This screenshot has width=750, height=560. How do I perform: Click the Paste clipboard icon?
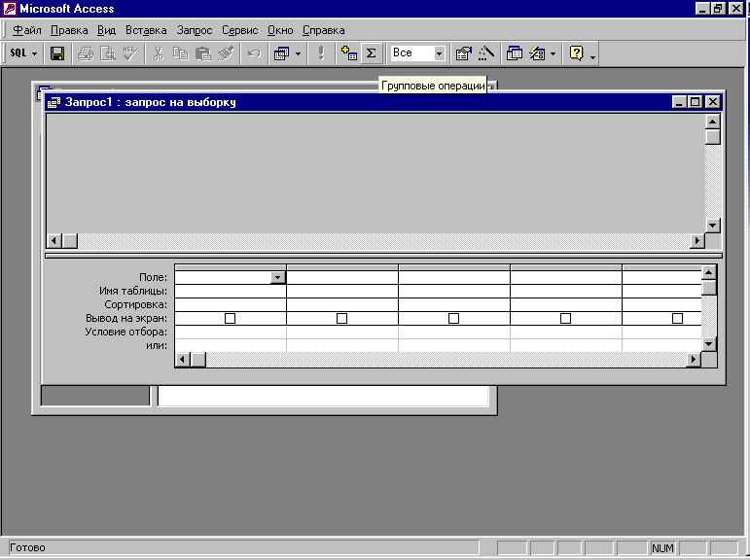pos(202,53)
